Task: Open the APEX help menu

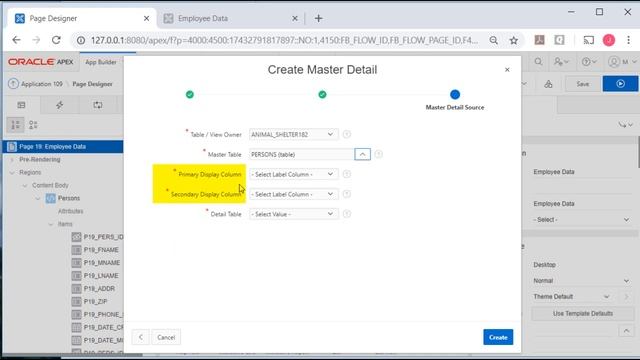Action: (x=589, y=62)
